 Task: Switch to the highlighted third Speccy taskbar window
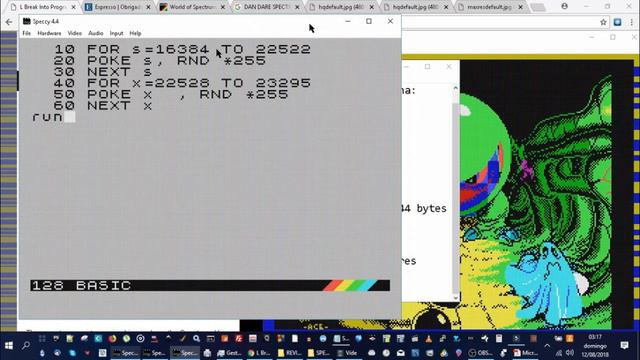tap(185, 353)
